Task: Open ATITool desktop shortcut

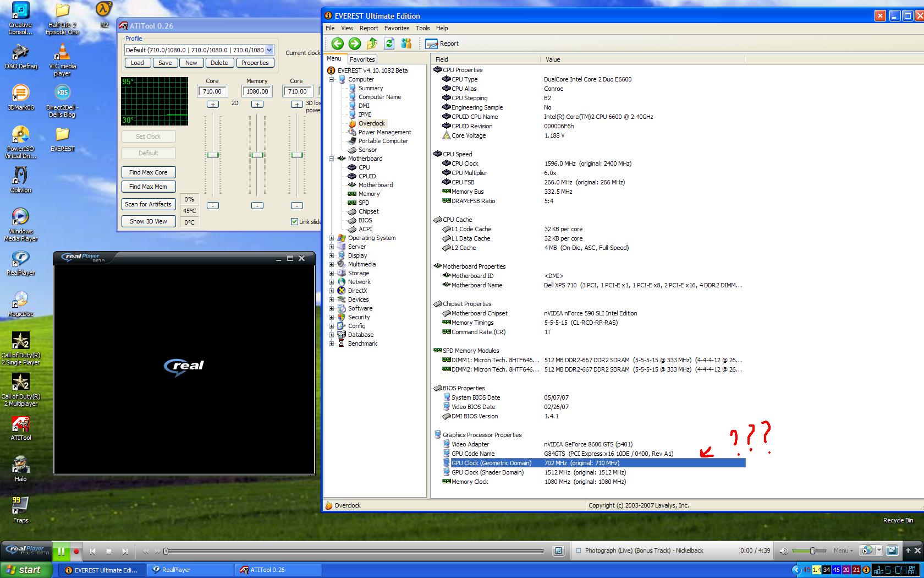Action: click(x=20, y=428)
